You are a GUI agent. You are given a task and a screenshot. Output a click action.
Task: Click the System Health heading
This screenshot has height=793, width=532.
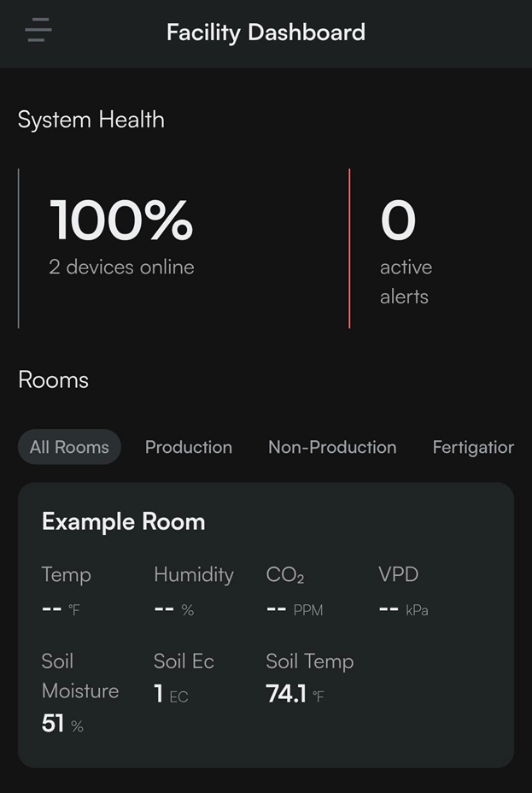tap(91, 120)
